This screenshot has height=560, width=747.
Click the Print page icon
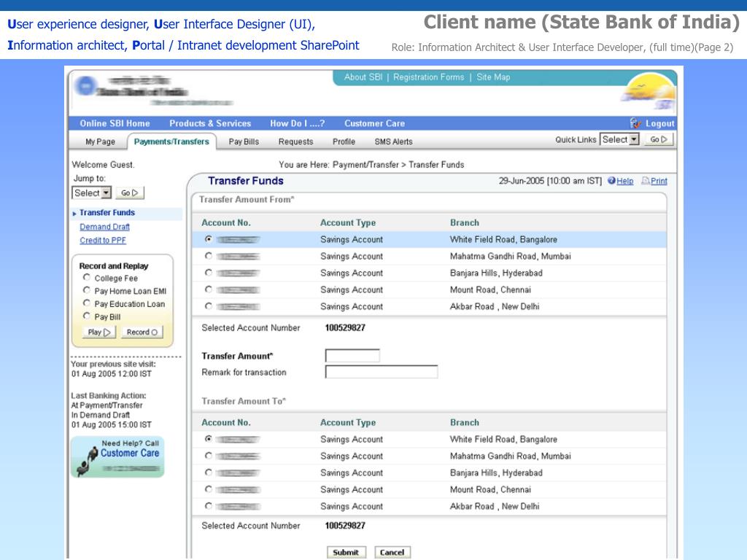coord(646,181)
